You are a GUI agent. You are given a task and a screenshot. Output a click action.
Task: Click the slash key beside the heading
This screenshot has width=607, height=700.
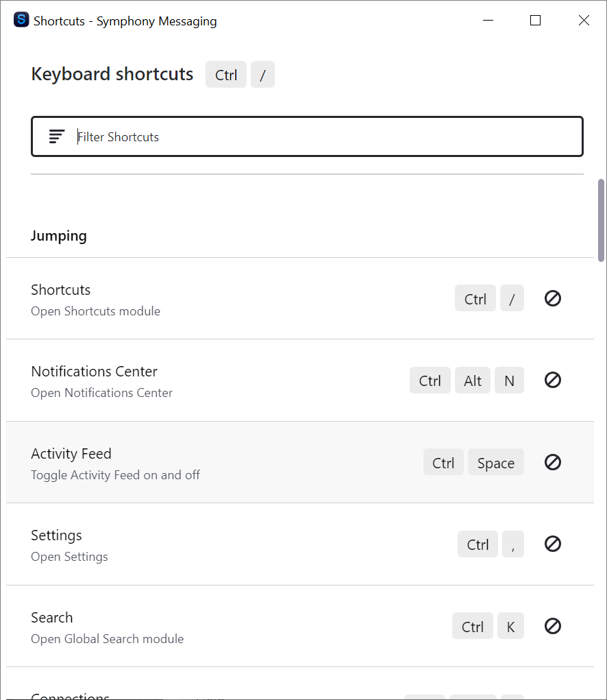click(x=262, y=75)
